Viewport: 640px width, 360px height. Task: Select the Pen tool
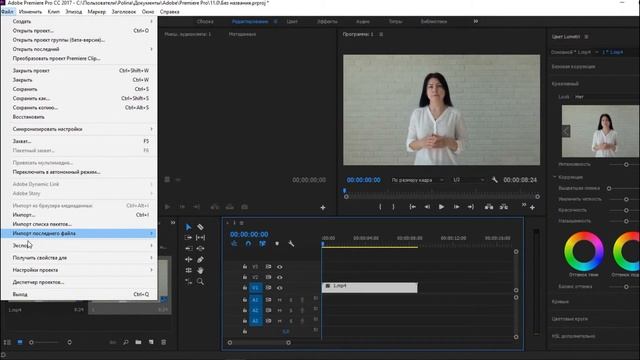click(x=200, y=260)
